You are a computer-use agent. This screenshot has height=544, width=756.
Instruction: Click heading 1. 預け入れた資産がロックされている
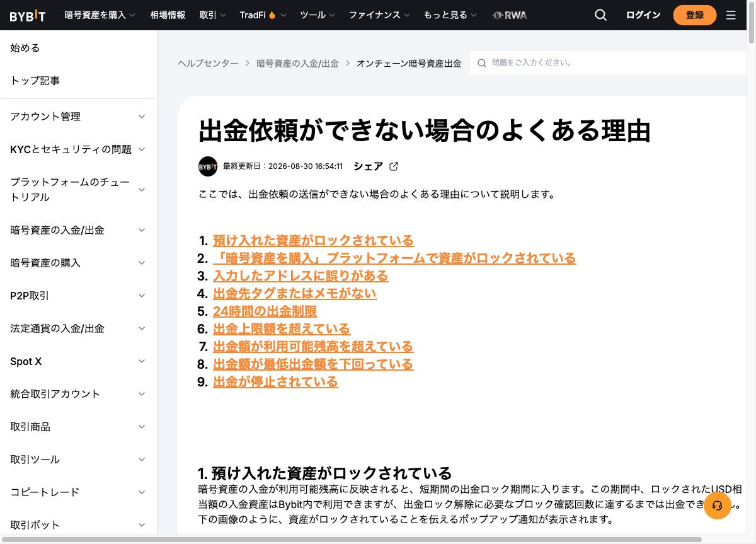325,473
